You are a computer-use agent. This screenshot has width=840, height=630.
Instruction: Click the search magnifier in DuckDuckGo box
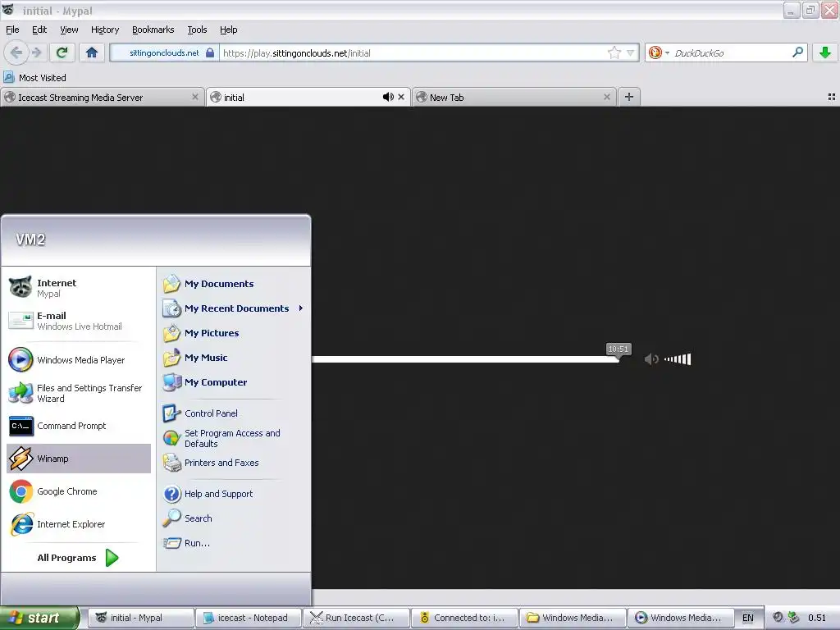(x=797, y=52)
